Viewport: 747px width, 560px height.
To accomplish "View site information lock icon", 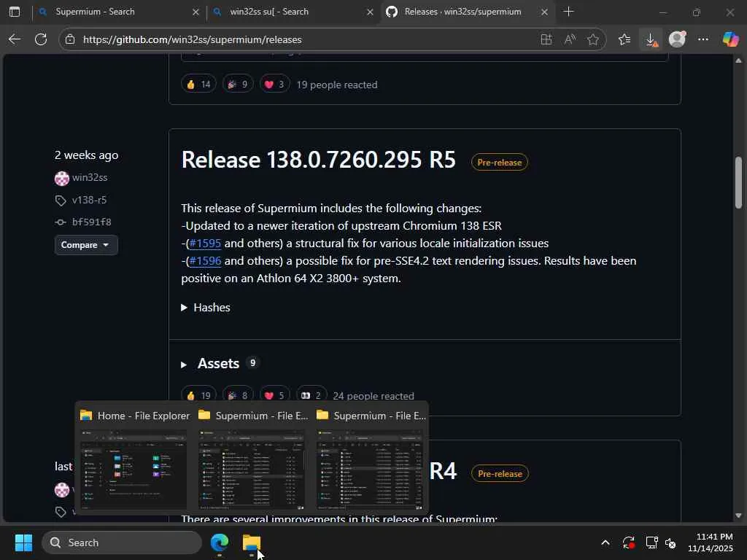I will point(70,39).
